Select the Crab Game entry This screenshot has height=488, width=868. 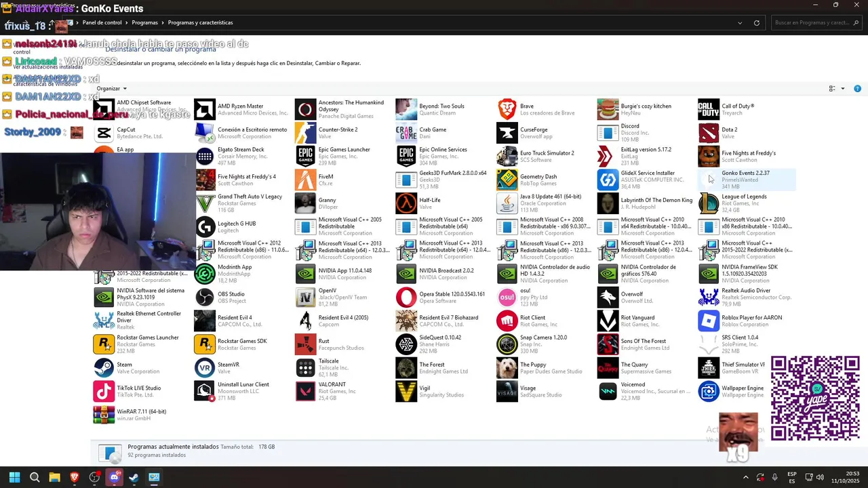click(x=444, y=133)
